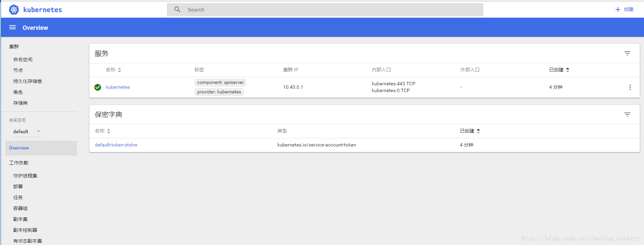Click 集群 IP column header

tap(291, 70)
